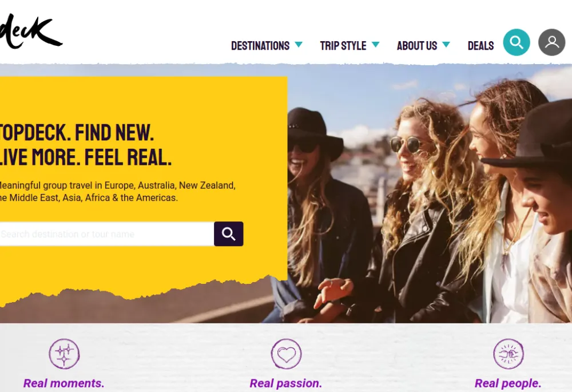
Task: Click the teal search icon in header
Action: (516, 42)
